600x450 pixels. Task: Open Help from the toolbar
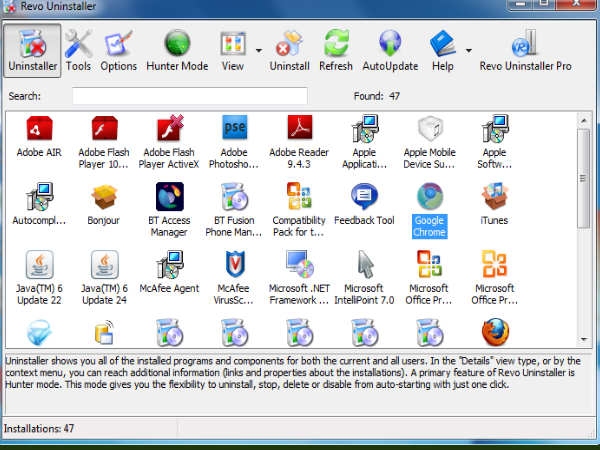[x=443, y=51]
